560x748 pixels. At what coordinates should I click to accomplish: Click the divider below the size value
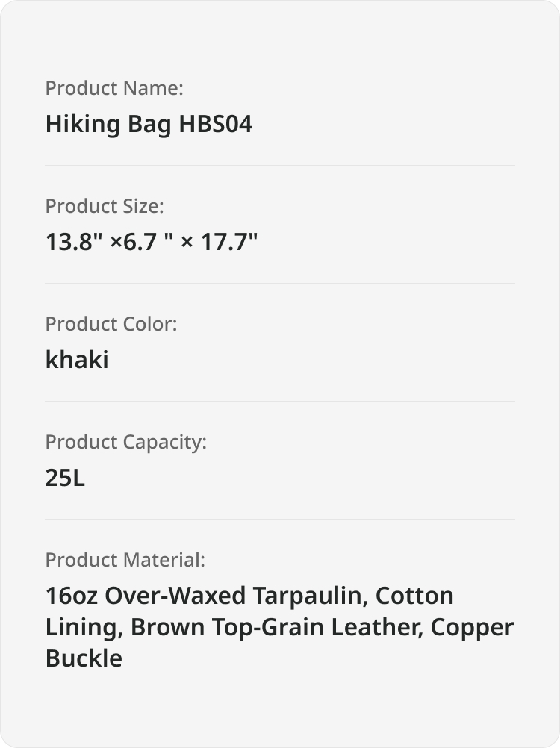point(280,284)
